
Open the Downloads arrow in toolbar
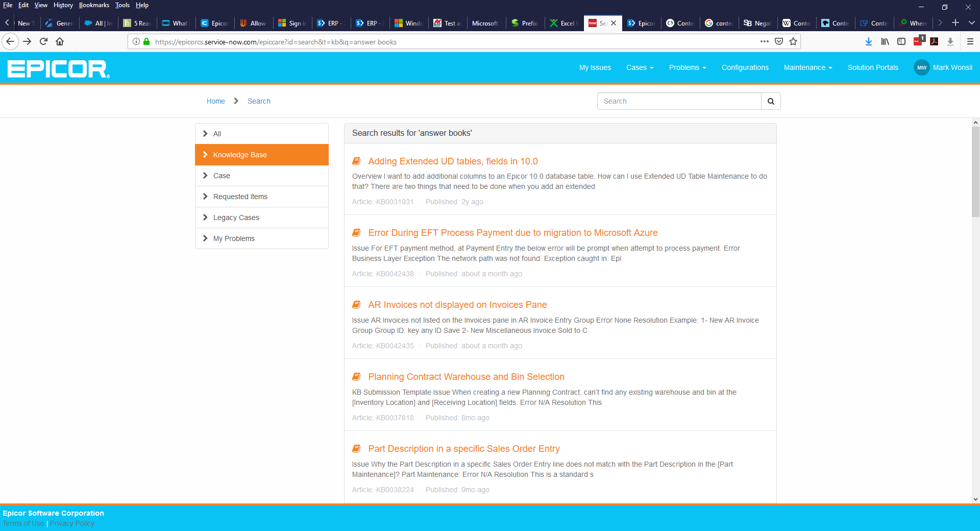(869, 41)
